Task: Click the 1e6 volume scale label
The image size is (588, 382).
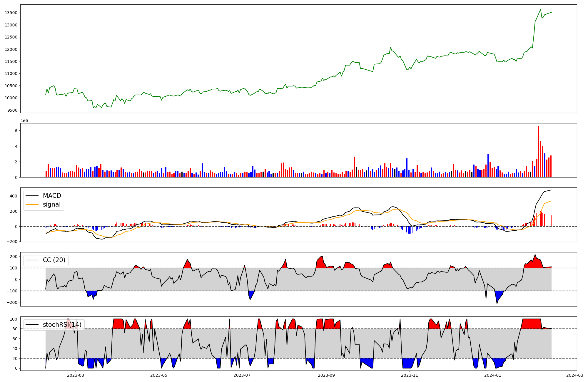Action: click(x=24, y=120)
